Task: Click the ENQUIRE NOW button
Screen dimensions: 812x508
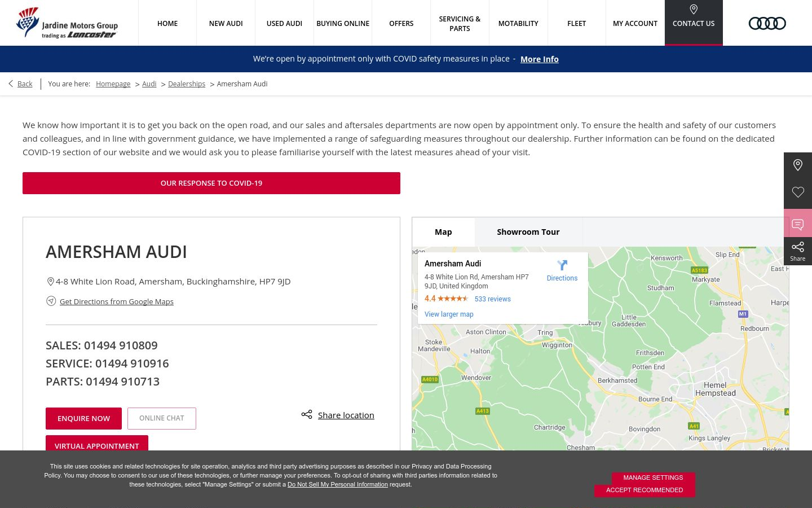Action: pyautogui.click(x=83, y=418)
